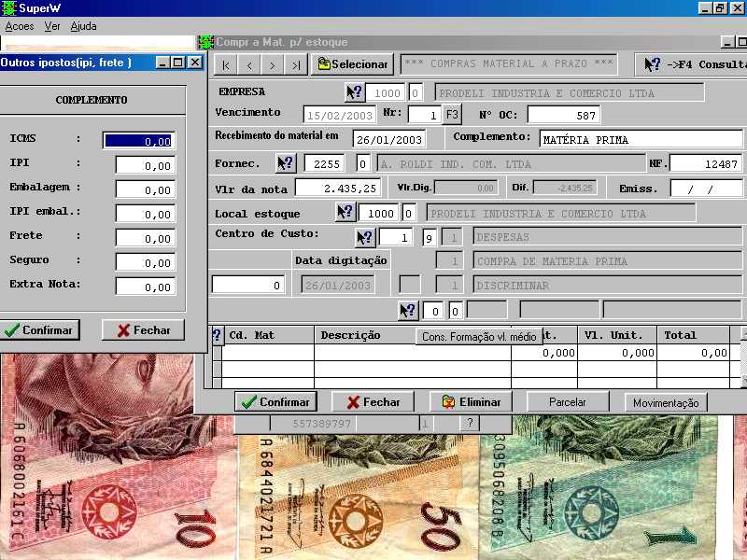Confirm the Outros impostos dialog
The height and width of the screenshot is (560, 747).
pyautogui.click(x=39, y=330)
